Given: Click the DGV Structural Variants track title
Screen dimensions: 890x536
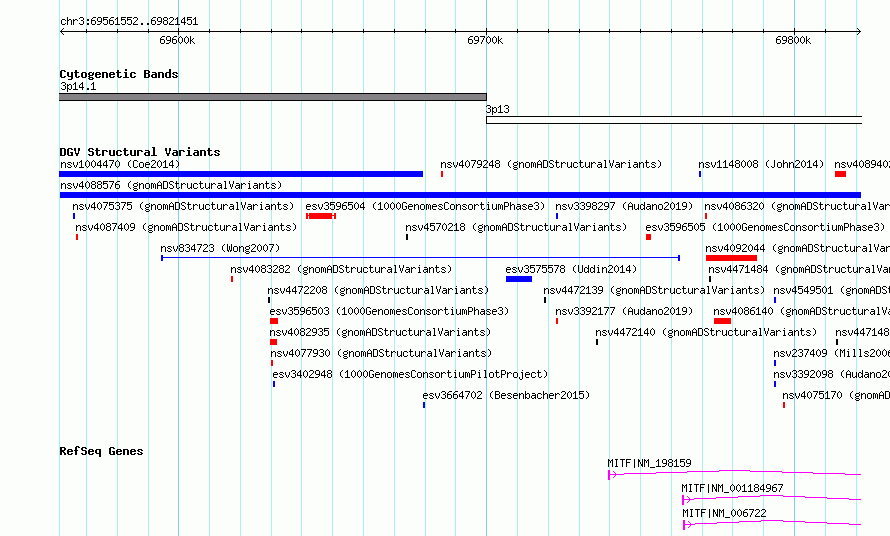Looking at the screenshot, I should click(x=140, y=152).
